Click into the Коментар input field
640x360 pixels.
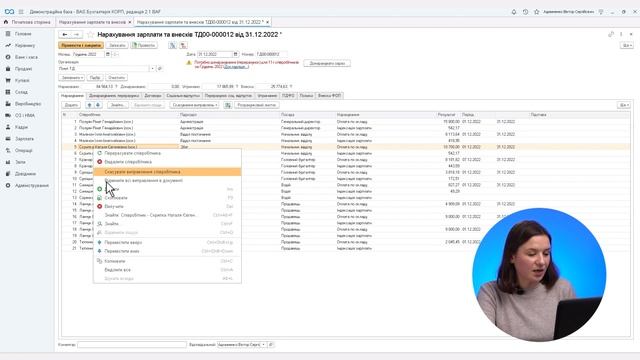[x=132, y=345]
